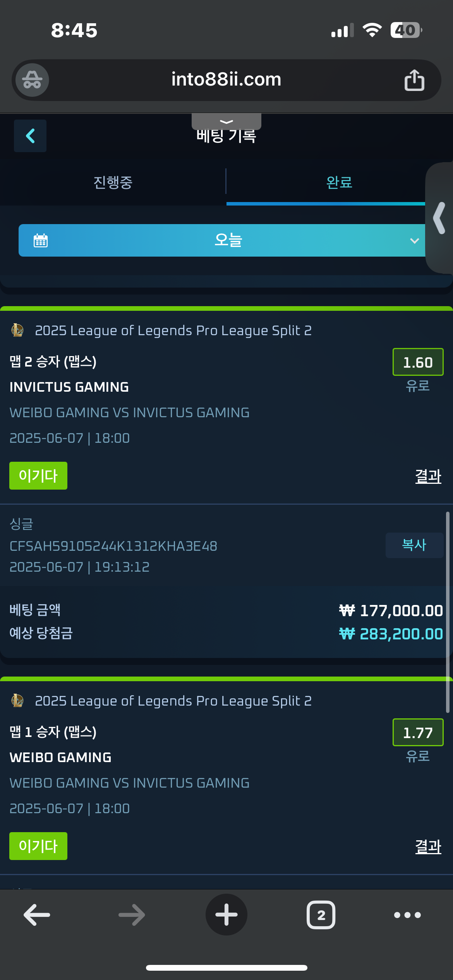Tap the back arrow beside 베팅 기록

tap(30, 136)
